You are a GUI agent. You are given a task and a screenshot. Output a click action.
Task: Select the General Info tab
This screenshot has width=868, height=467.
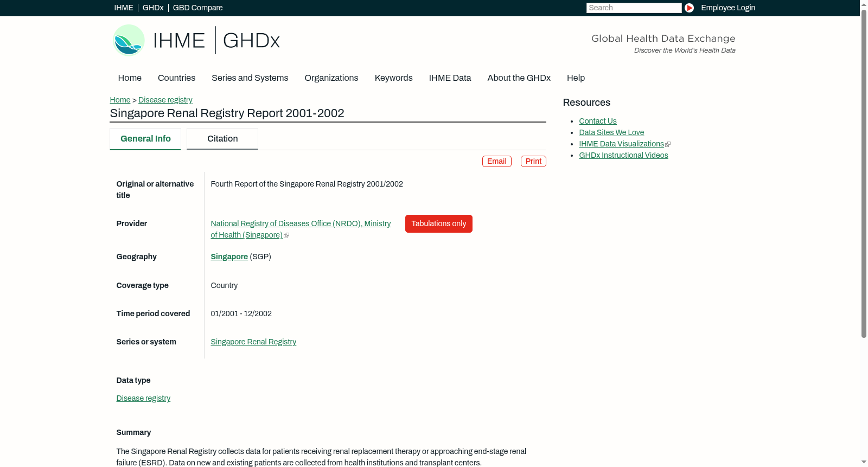coord(145,139)
